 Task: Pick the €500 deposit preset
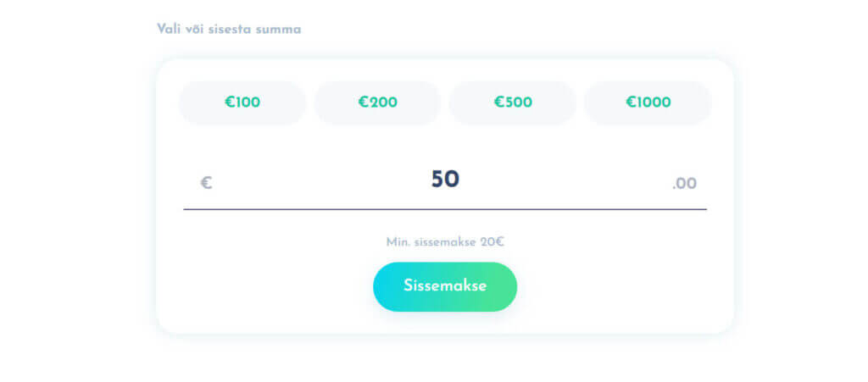(x=513, y=102)
